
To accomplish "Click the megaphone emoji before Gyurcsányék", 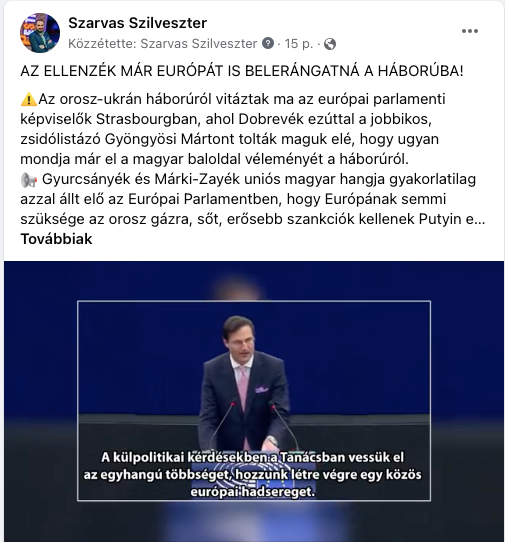I will coord(29,180).
